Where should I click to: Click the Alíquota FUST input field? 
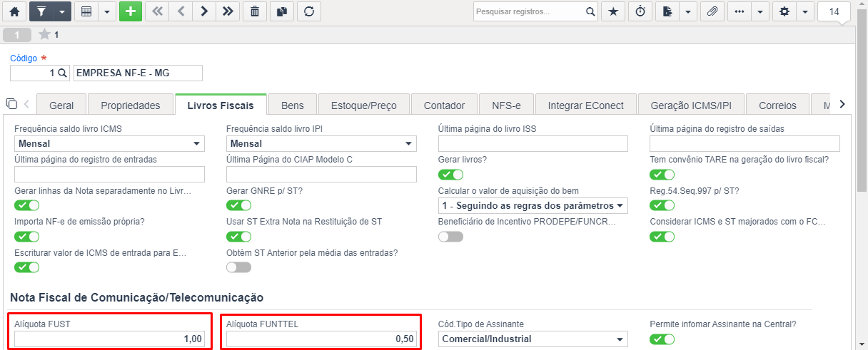109,339
